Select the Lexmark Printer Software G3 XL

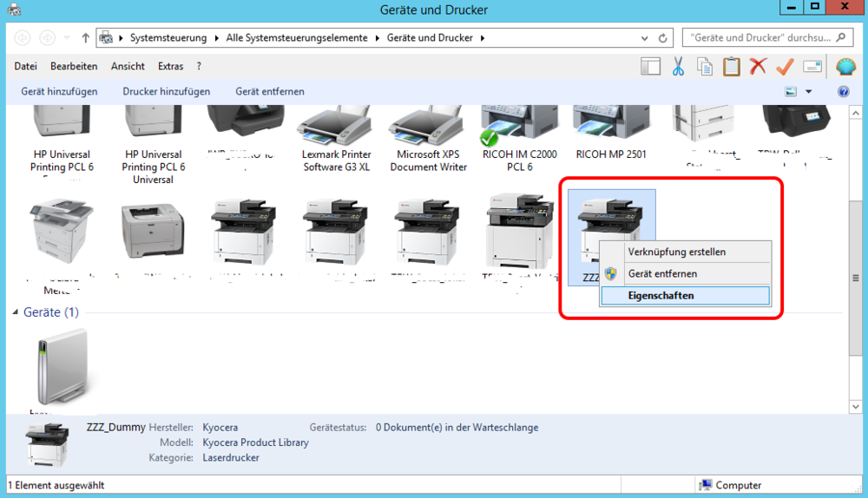336,139
